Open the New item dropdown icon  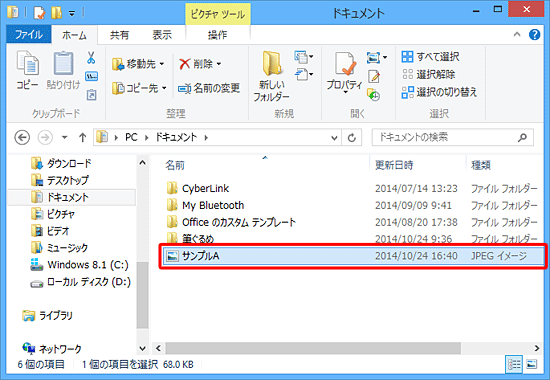pyautogui.click(x=304, y=57)
